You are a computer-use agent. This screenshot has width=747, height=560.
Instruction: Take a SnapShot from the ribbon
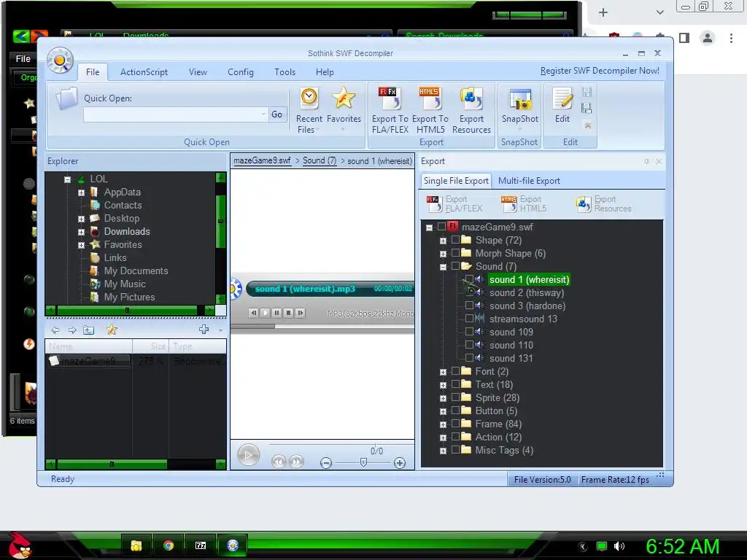pyautogui.click(x=519, y=109)
